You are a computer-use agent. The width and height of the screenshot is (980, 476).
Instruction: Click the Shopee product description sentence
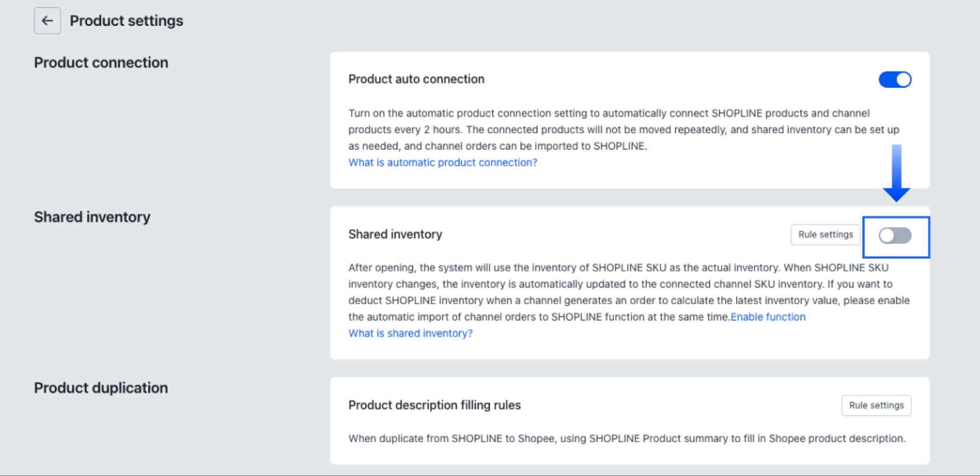click(x=627, y=439)
